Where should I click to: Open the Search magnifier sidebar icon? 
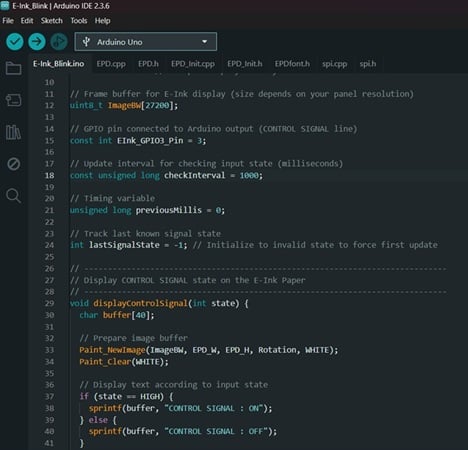click(13, 195)
